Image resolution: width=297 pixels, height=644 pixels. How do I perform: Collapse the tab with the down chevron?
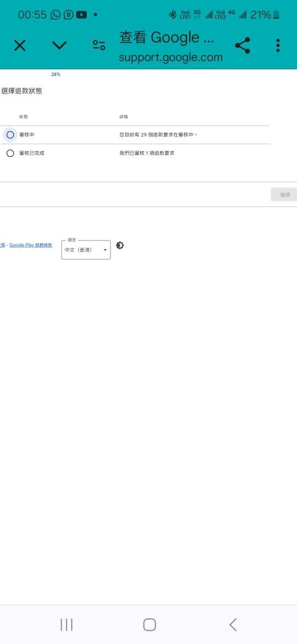[x=59, y=45]
